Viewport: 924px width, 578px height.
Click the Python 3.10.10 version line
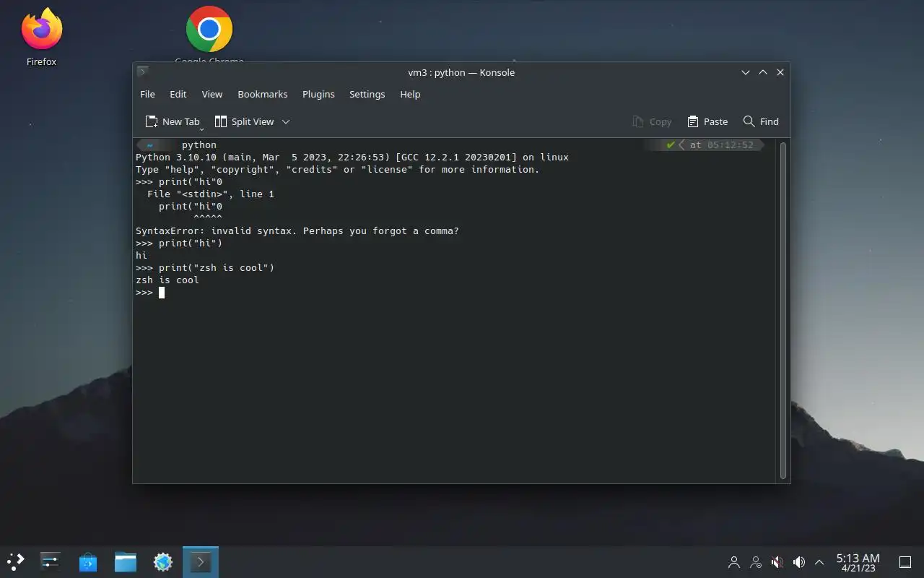pyautogui.click(x=352, y=158)
